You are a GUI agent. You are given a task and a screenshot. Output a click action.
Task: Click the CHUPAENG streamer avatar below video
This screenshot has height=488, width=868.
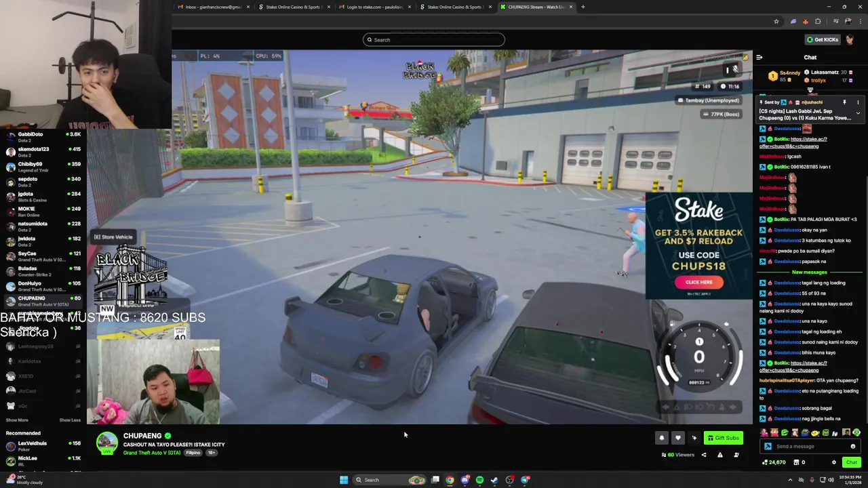coord(106,443)
